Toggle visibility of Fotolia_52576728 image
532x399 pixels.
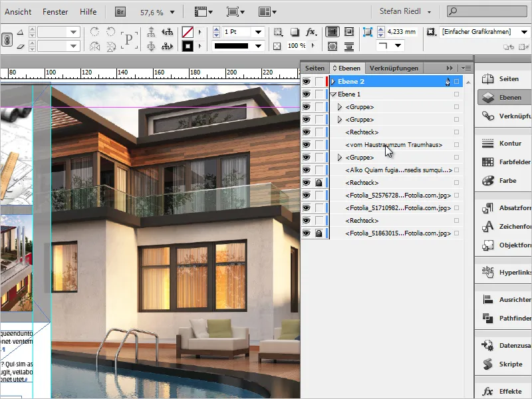[x=307, y=195]
